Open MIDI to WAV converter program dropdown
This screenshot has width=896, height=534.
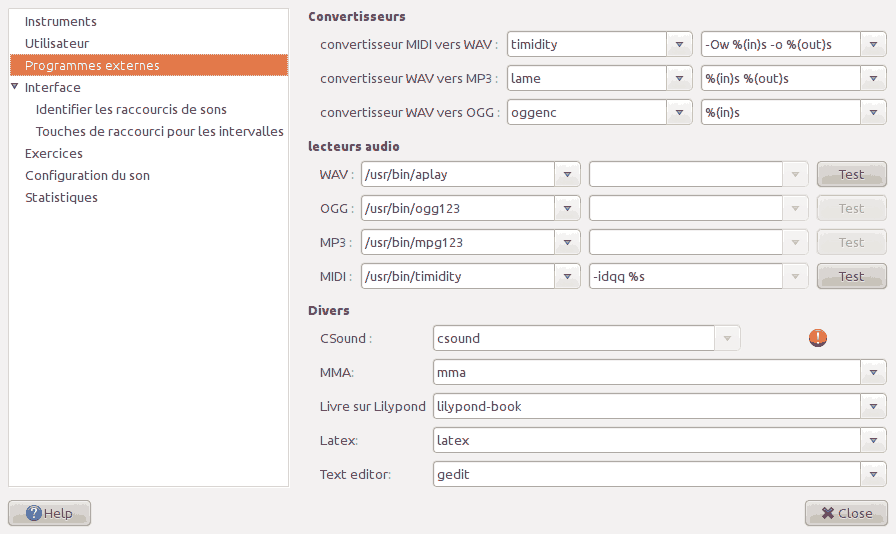(679, 45)
